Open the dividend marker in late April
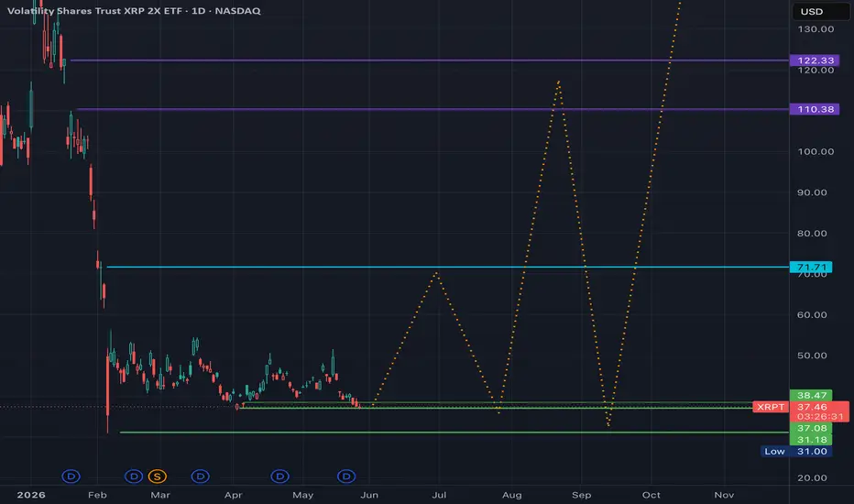The height and width of the screenshot is (504, 854). [x=280, y=477]
